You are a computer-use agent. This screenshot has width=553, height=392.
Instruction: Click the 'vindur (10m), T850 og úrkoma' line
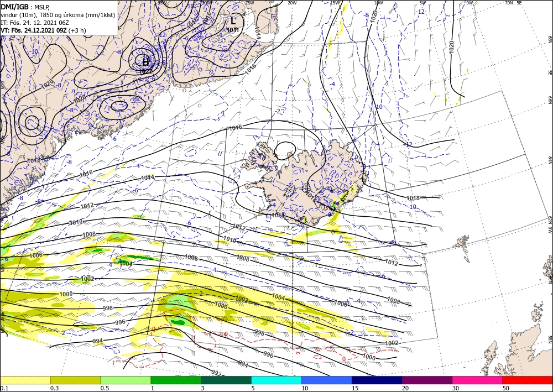tap(57, 15)
